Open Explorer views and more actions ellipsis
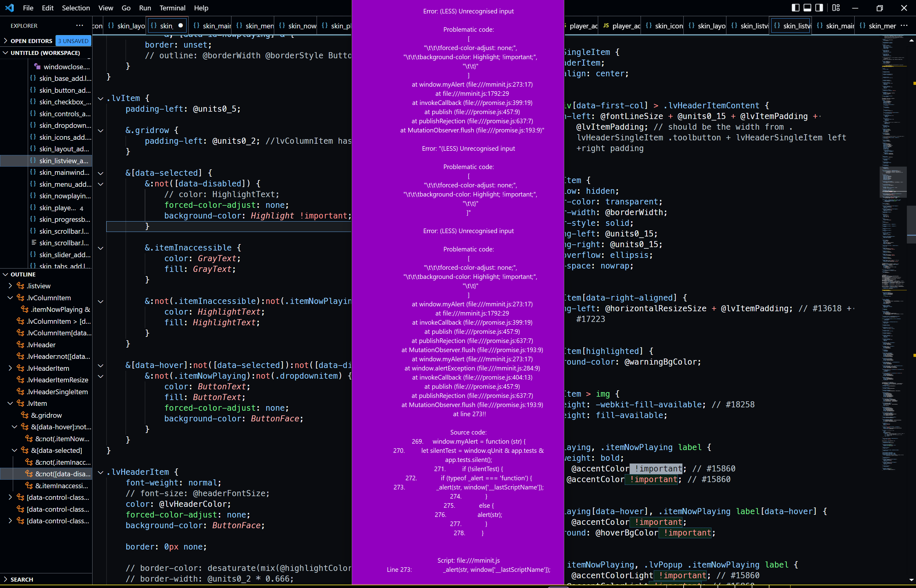 pyautogui.click(x=79, y=26)
